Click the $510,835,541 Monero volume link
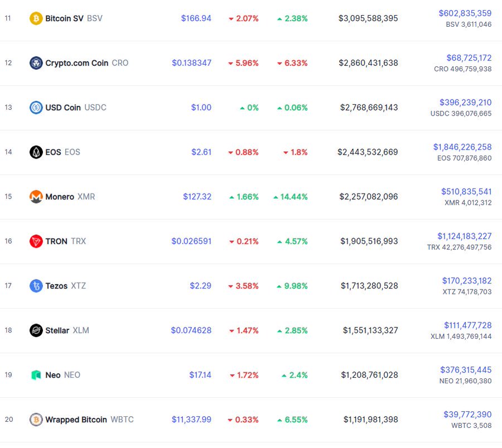The width and height of the screenshot is (502, 448). pyautogui.click(x=466, y=191)
